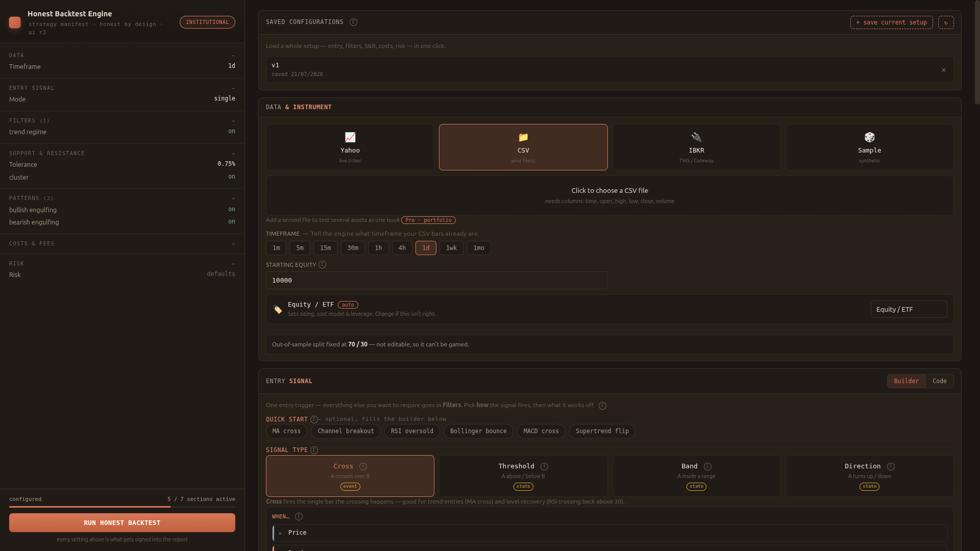Jump to Support & Resistance via arrow
This screenshot has height=551, width=980.
point(233,154)
